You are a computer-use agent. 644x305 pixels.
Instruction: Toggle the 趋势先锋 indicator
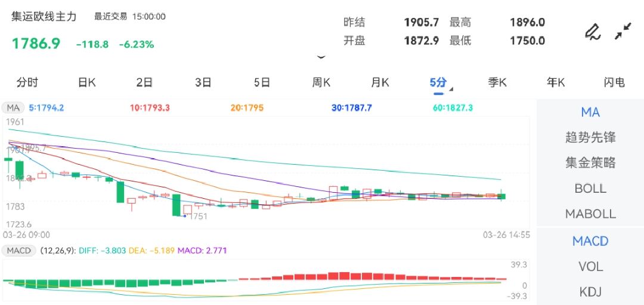[x=590, y=138]
